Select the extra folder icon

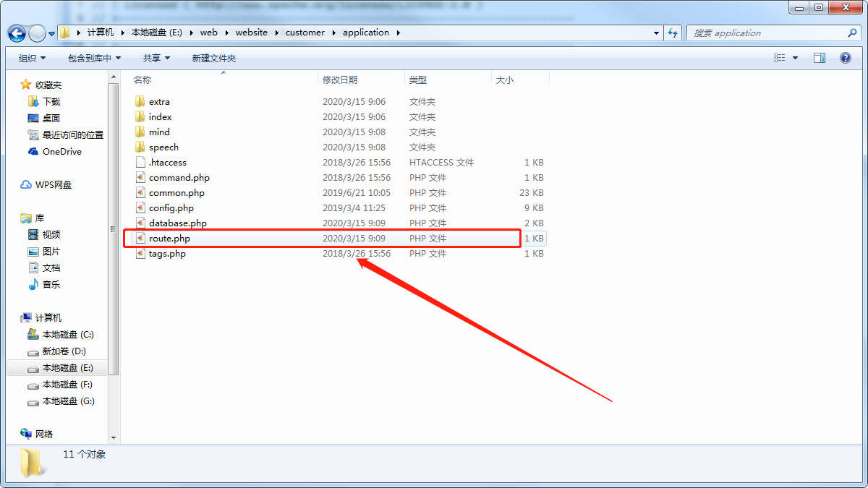pos(140,102)
